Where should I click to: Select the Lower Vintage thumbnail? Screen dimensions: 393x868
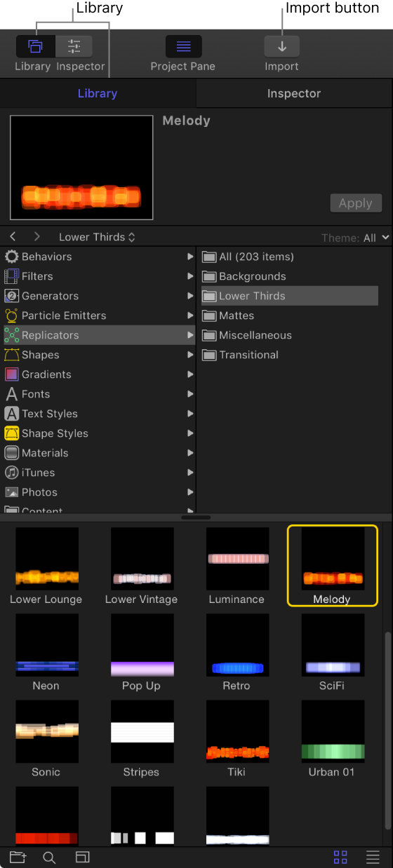point(142,559)
